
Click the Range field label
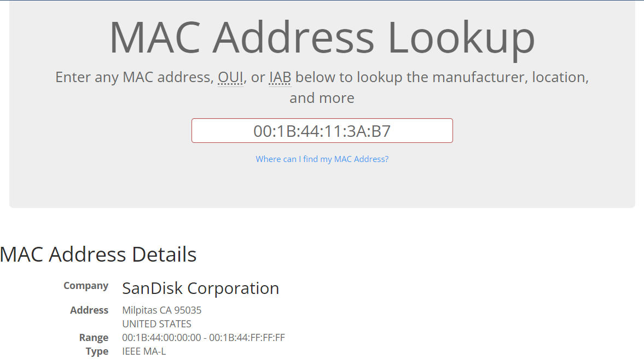(x=94, y=337)
